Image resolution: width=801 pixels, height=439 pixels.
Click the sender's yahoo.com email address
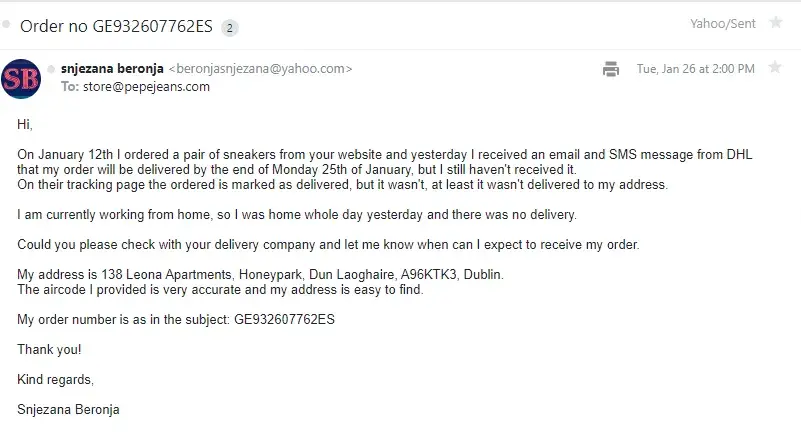click(260, 69)
